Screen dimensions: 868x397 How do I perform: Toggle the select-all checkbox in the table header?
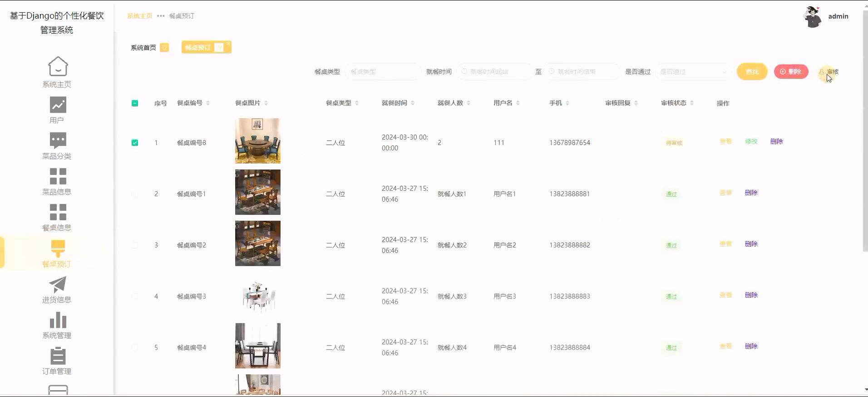pos(135,103)
